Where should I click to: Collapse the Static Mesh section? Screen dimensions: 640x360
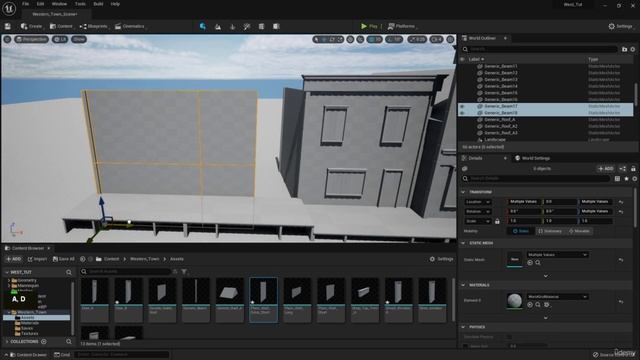[x=463, y=243]
